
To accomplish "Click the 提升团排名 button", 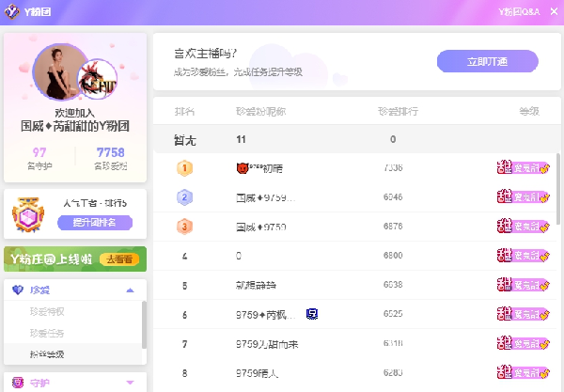I will 95,223.
